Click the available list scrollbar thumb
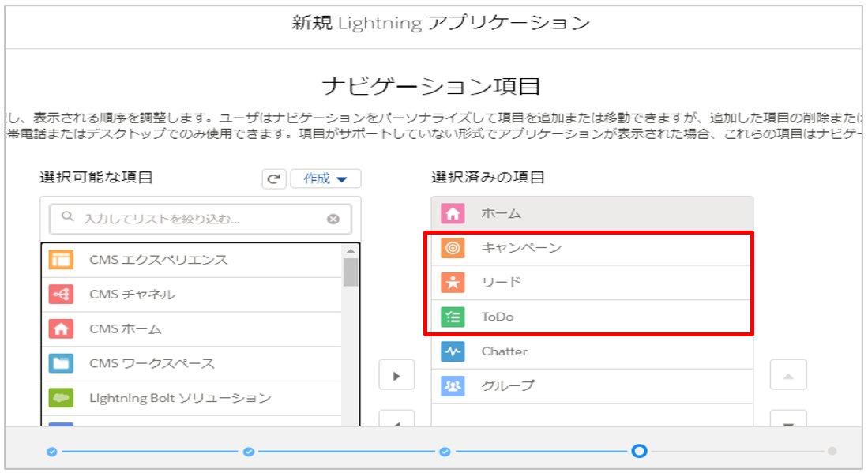 pos(351,272)
